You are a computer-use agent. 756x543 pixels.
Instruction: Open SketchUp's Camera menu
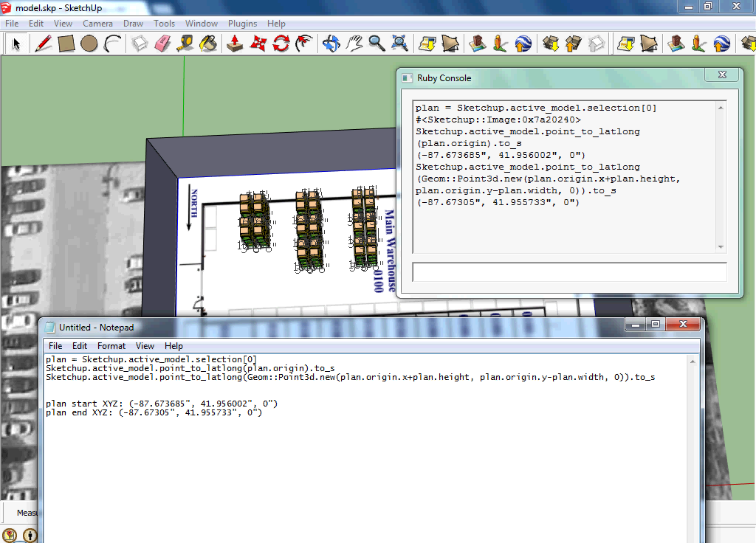click(x=97, y=24)
